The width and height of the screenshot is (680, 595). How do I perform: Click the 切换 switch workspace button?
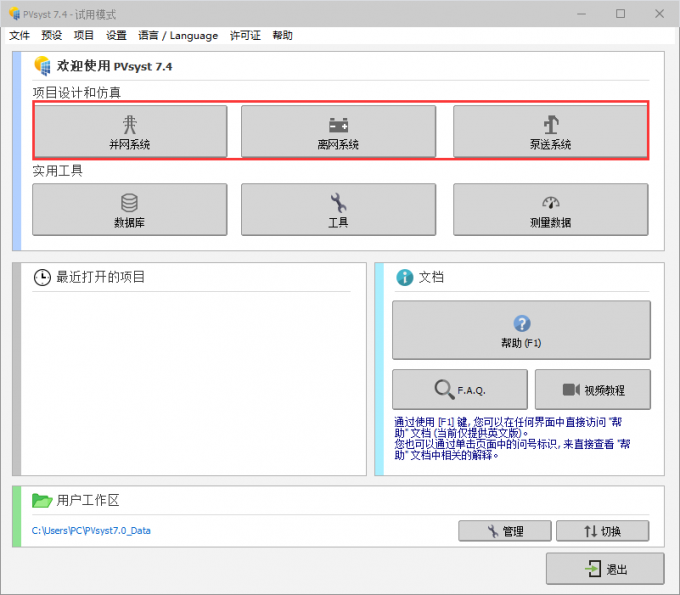click(602, 531)
